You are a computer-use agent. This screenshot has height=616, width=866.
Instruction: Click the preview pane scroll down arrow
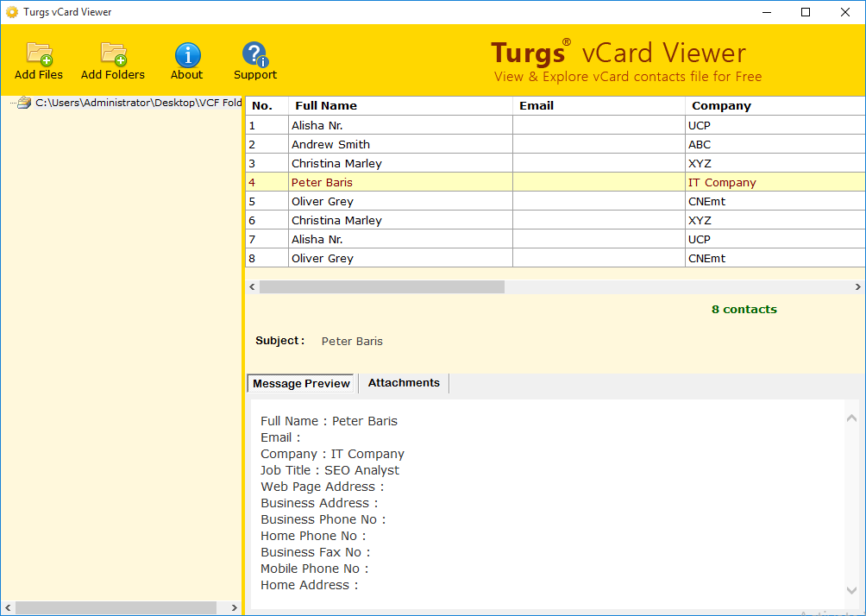pyautogui.click(x=851, y=591)
